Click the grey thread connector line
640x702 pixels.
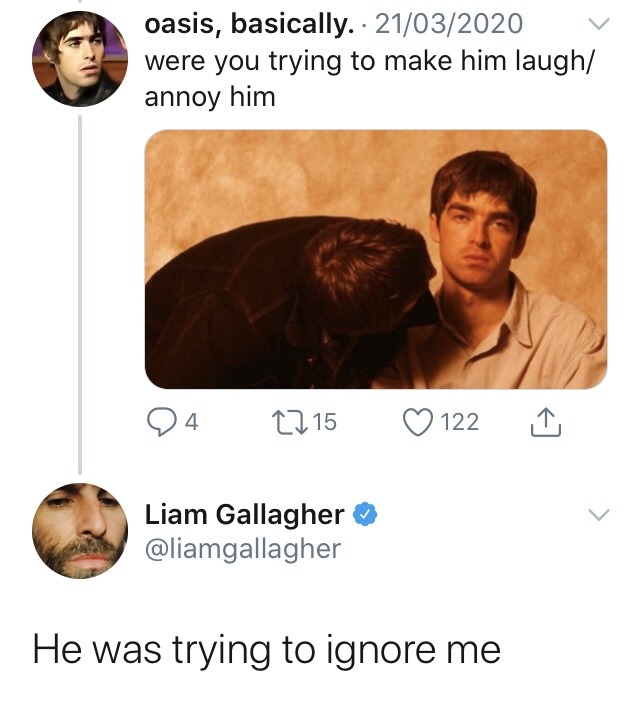coord(80,294)
